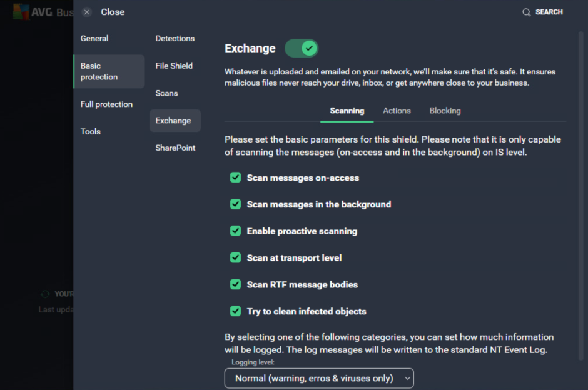Open the Blocking tab
Viewport: 588px width, 390px height.
pyautogui.click(x=445, y=111)
